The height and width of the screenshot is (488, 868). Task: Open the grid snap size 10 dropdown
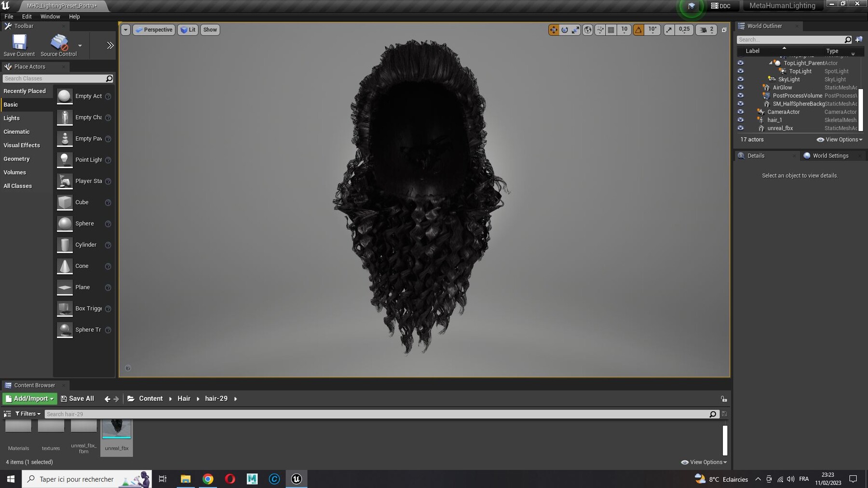click(x=624, y=30)
